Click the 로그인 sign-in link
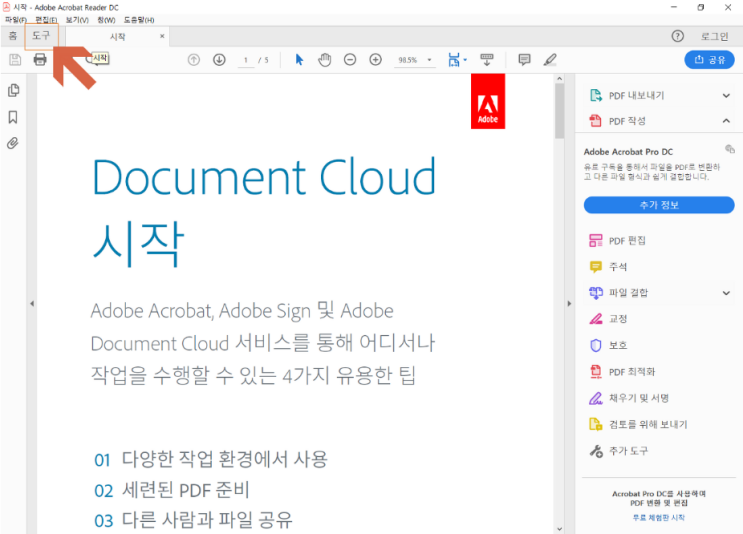This screenshot has height=534, width=743. pyautogui.click(x=715, y=36)
